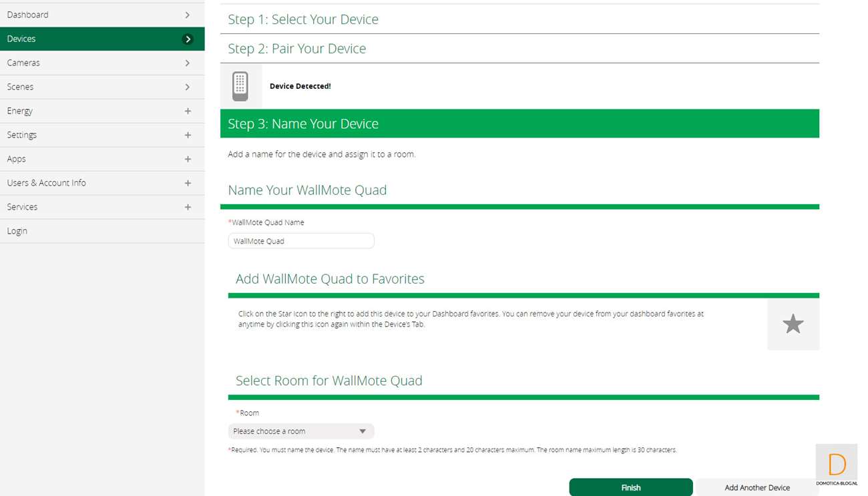This screenshot has height=496, width=868.
Task: Select the Devices menu item
Action: click(x=21, y=39)
